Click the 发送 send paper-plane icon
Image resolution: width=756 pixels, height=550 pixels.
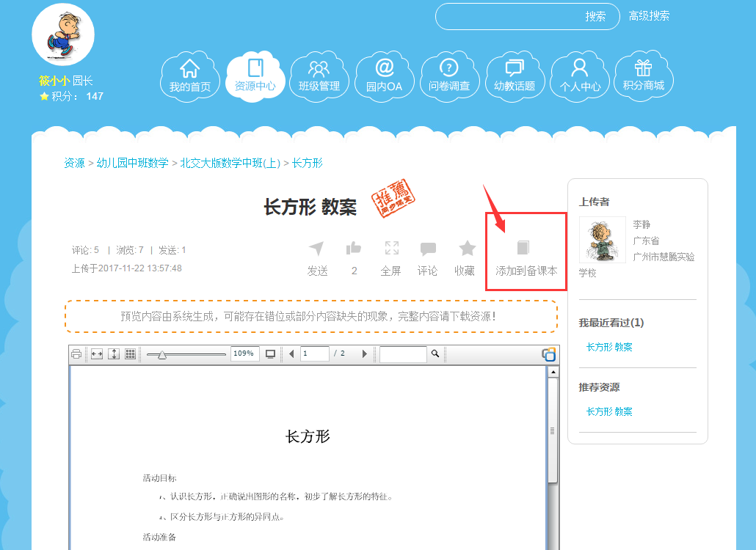pyautogui.click(x=317, y=249)
